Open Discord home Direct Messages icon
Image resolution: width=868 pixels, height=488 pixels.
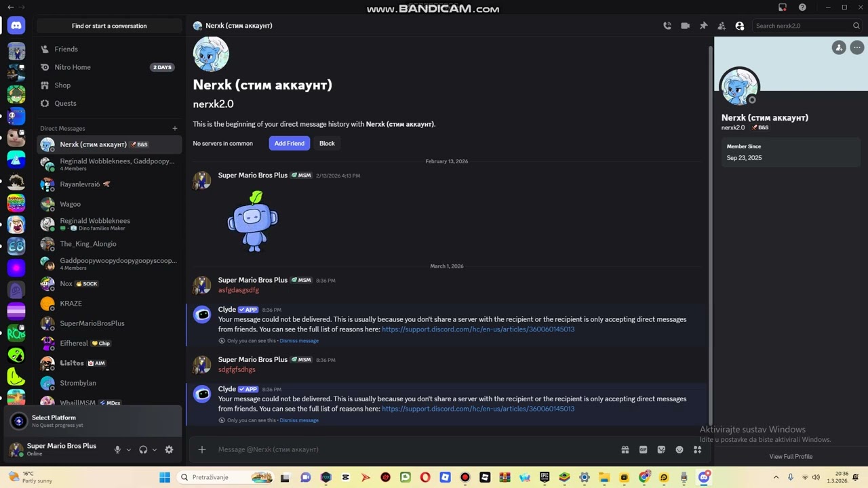(16, 26)
